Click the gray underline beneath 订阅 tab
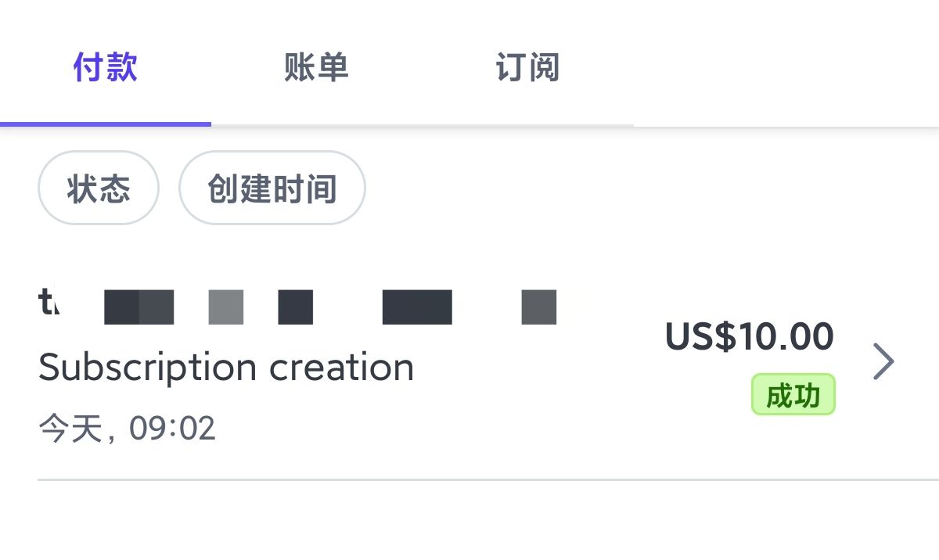Screen dimensions: 939x560 pyautogui.click(x=527, y=124)
